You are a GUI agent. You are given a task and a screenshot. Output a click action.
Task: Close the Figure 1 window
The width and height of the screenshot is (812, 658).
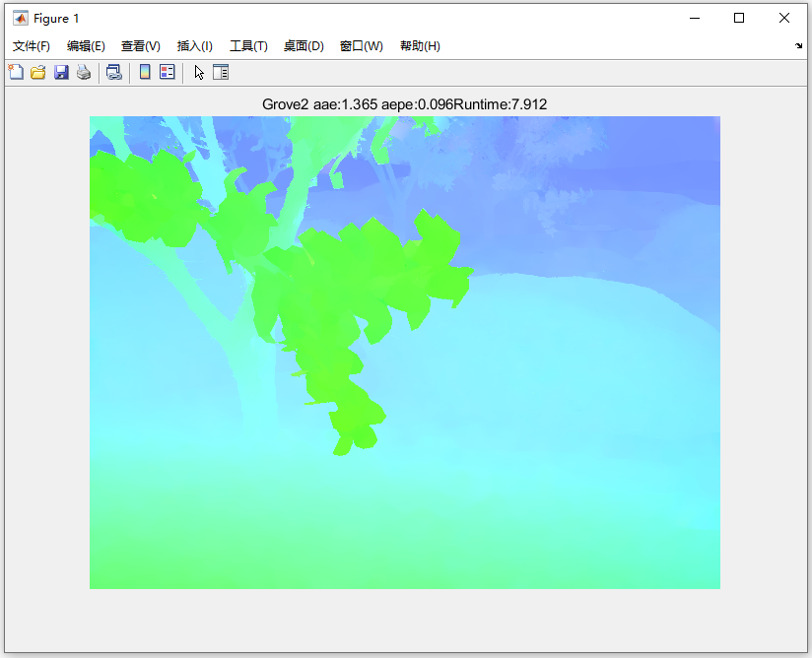784,18
